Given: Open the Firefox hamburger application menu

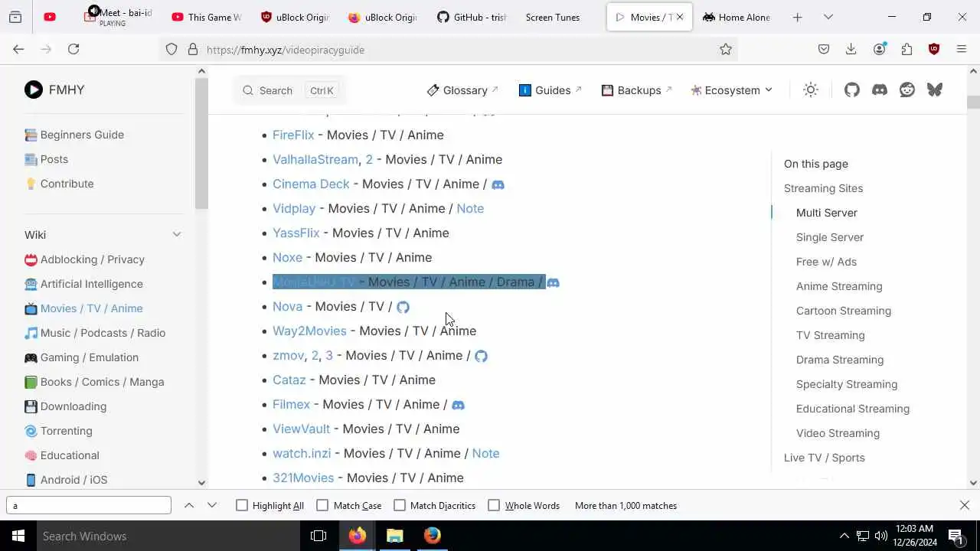Looking at the screenshot, I should [x=962, y=49].
